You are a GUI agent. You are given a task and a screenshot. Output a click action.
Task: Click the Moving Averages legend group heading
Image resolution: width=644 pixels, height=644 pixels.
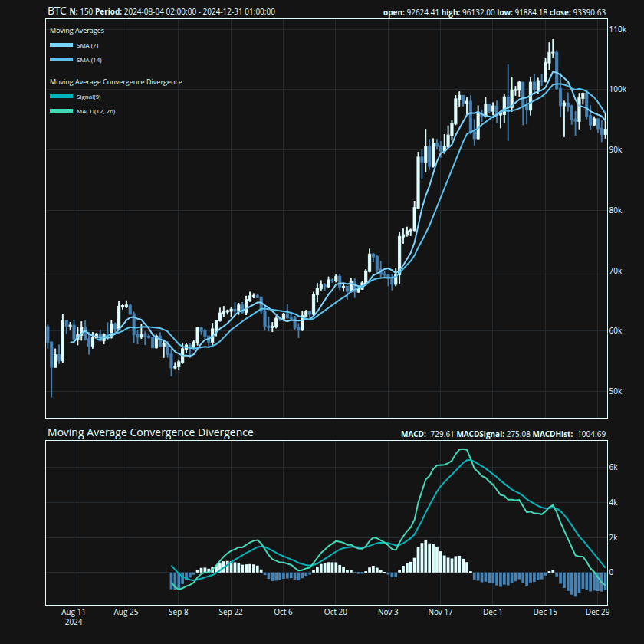[x=77, y=31]
